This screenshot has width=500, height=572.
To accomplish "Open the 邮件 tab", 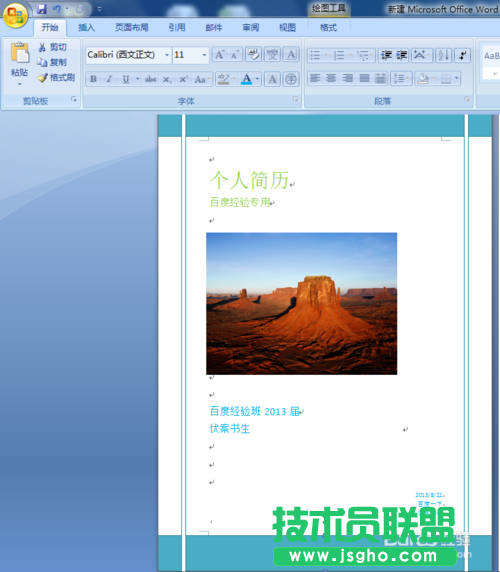I will click(214, 27).
